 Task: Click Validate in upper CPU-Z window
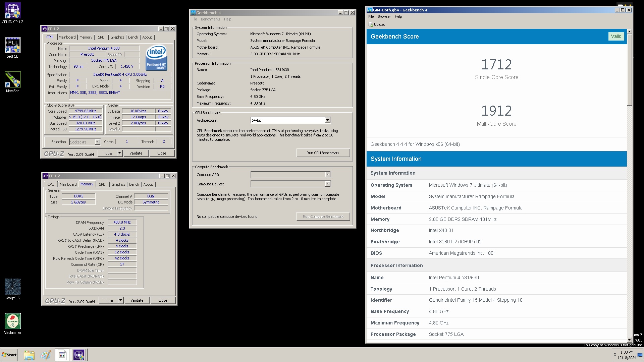pyautogui.click(x=136, y=153)
